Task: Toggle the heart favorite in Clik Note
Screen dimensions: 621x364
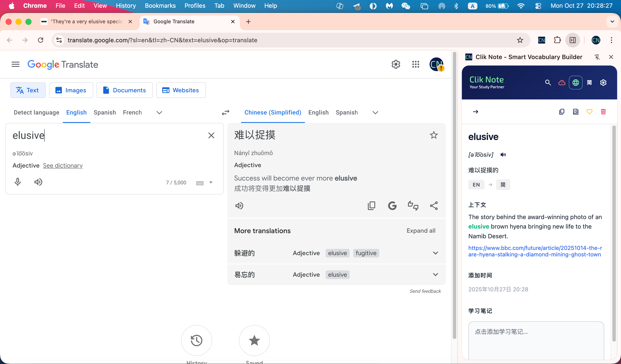Action: tap(589, 112)
